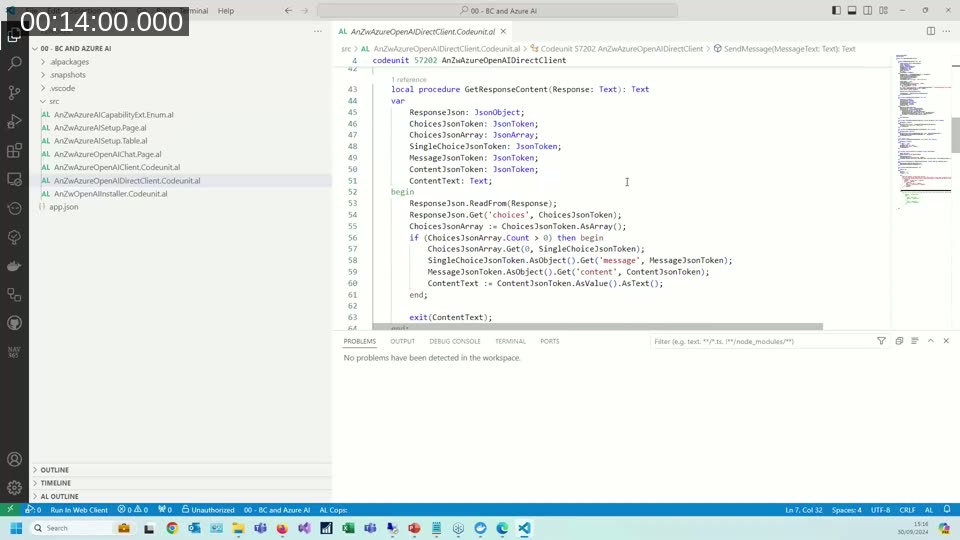Open editor more actions ellipsis

[x=947, y=31]
